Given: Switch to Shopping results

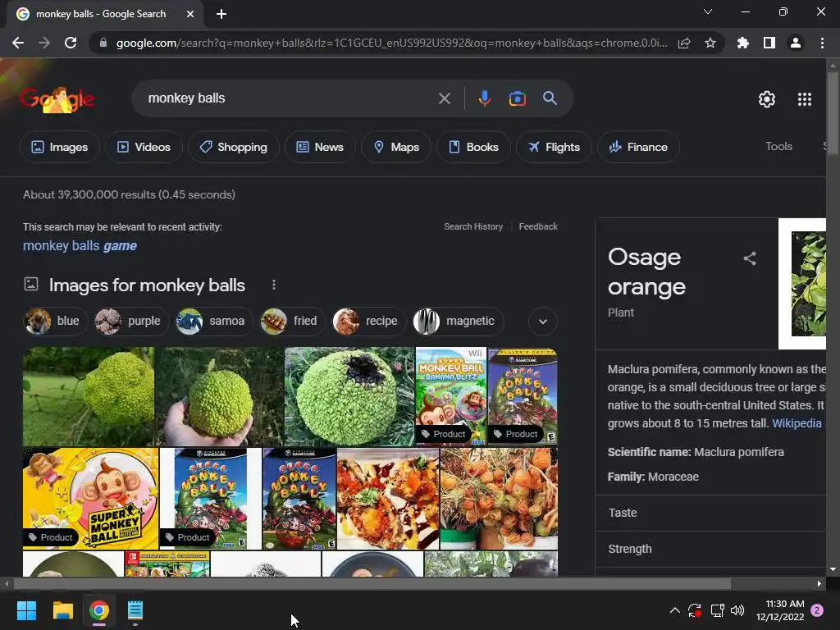Looking at the screenshot, I should pos(233,147).
